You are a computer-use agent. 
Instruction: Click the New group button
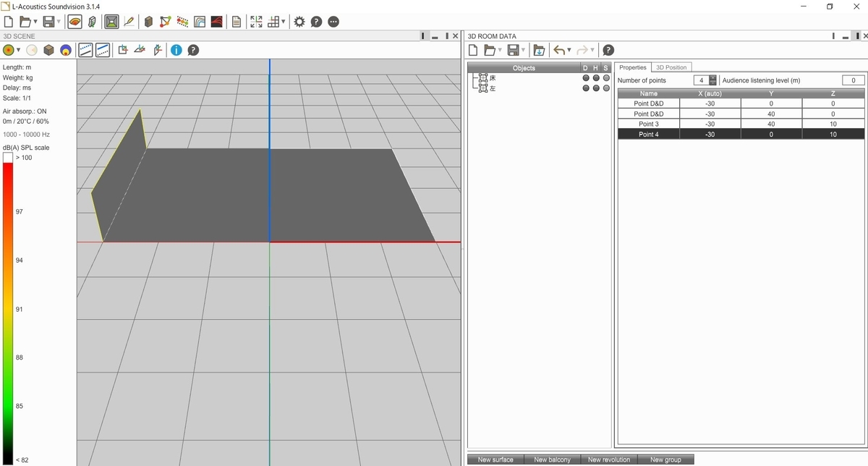tap(665, 459)
